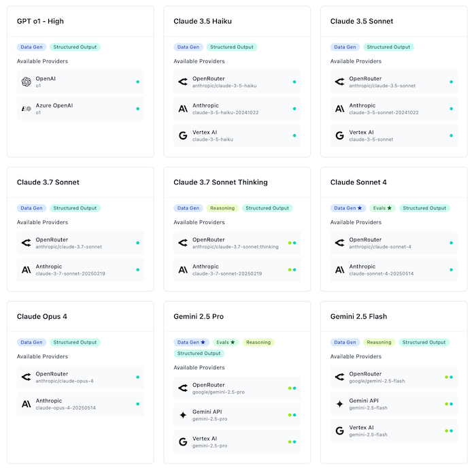Click Structured Output tag on Claude 3.7 Sonnet
The height and width of the screenshot is (470, 476).
[x=75, y=208]
